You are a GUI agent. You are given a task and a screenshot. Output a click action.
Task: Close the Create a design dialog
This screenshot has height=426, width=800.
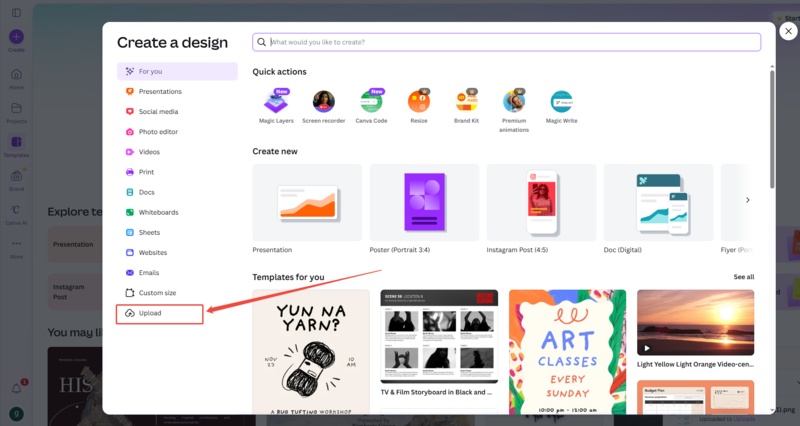788,32
